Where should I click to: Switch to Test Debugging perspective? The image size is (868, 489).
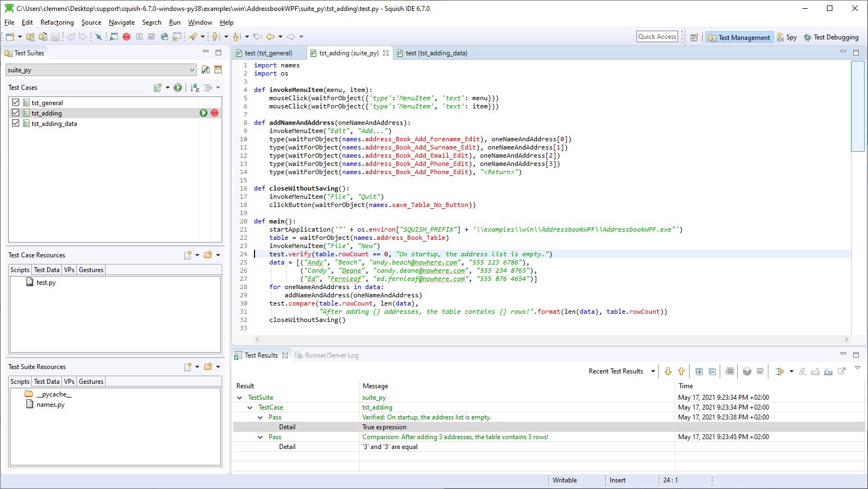(x=831, y=37)
